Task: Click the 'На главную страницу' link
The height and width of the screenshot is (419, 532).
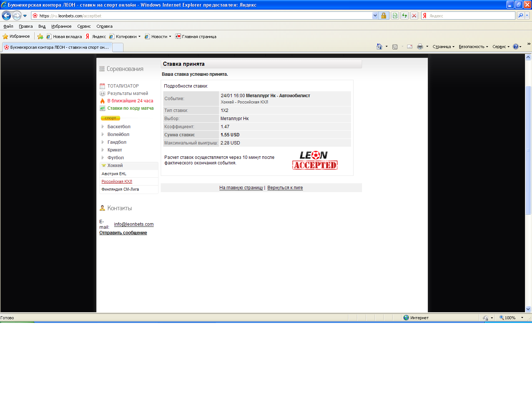Action: tap(241, 188)
